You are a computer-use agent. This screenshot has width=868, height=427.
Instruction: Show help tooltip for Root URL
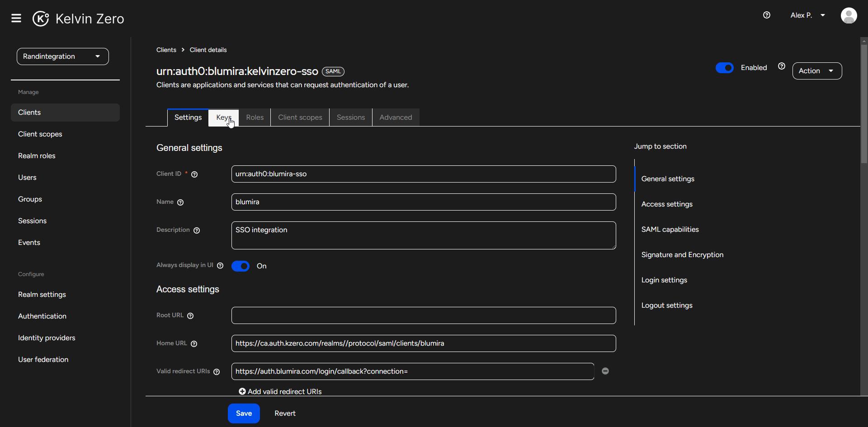pos(190,316)
